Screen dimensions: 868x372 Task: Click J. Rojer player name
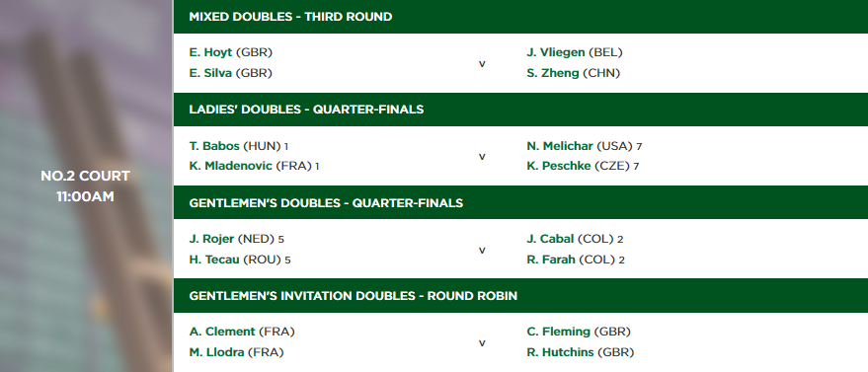211,240
